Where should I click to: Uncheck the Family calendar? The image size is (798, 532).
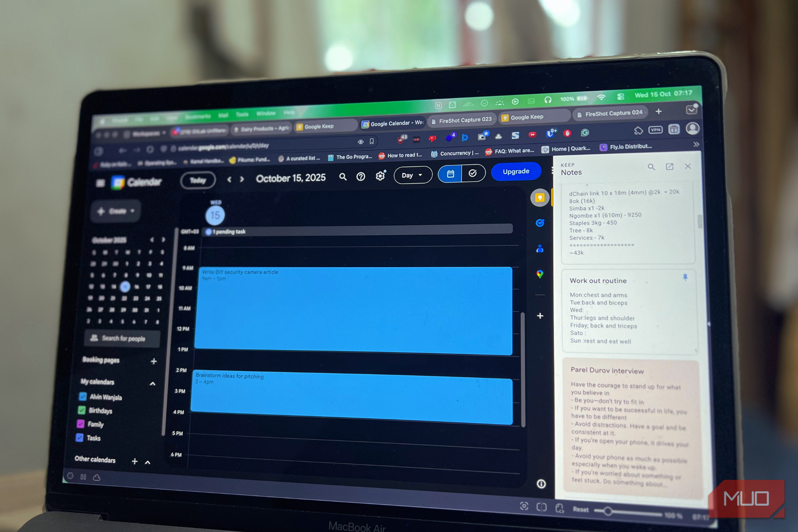80,424
